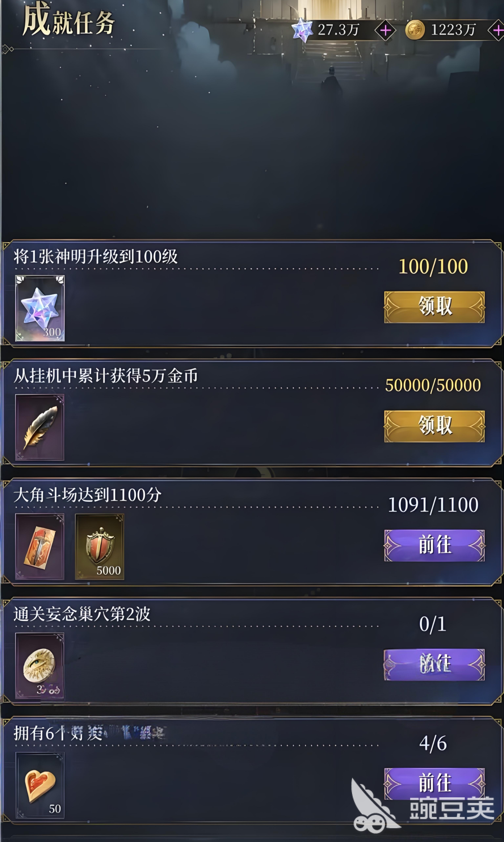Screen dimensions: 504x842
Task: Select the gold coin currency icon at top
Action: pos(415,30)
